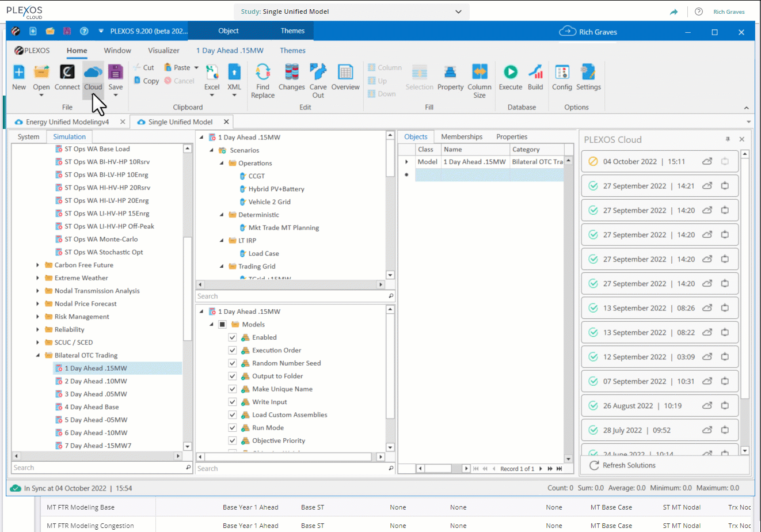This screenshot has width=761, height=532.
Task: Open the Connect icon in ribbon
Action: 67,72
